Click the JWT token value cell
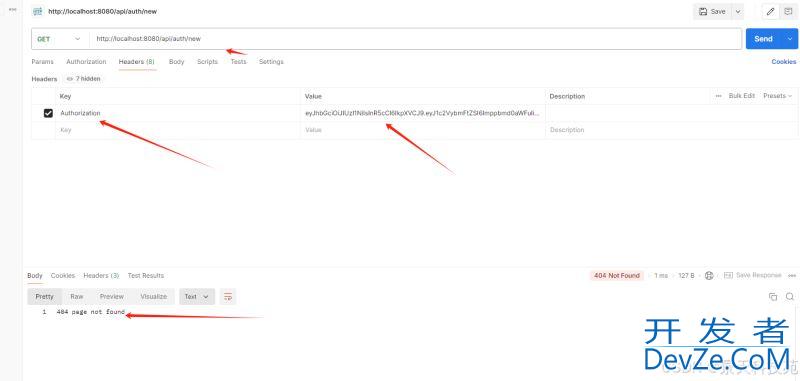800x381 pixels. [422, 113]
